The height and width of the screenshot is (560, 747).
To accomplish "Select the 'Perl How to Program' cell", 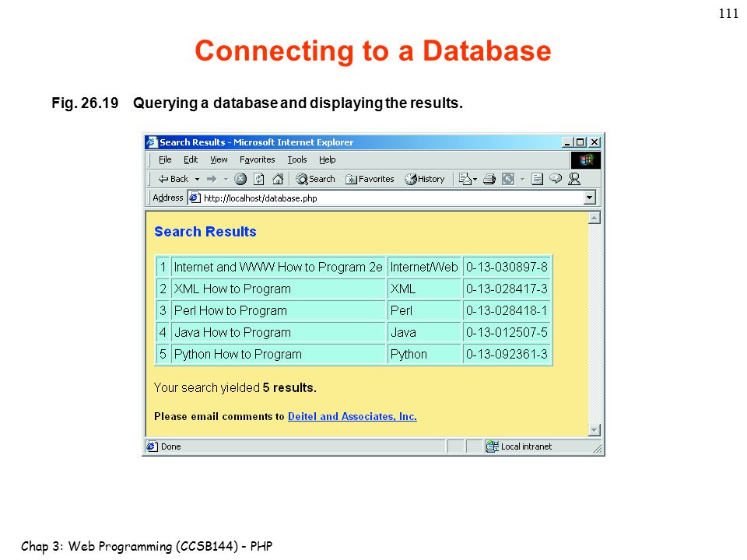I will (x=279, y=310).
